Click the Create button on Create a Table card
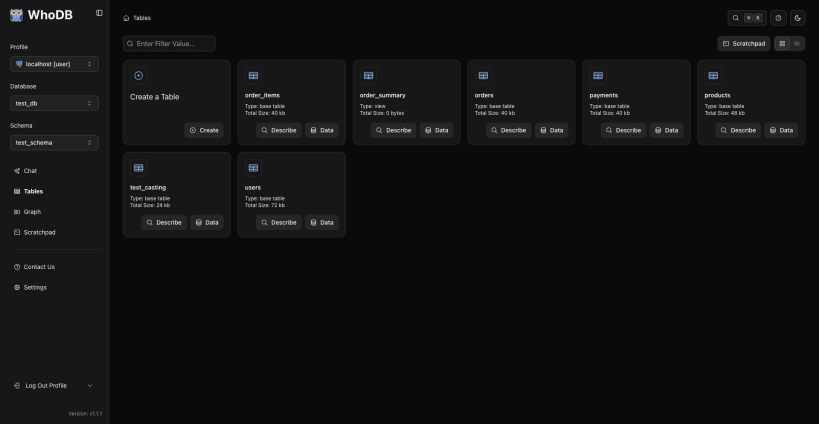 pos(204,131)
